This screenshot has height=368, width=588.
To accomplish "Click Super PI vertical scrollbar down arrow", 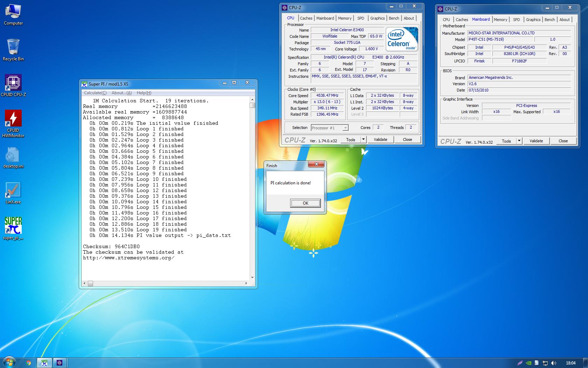I will click(x=252, y=277).
